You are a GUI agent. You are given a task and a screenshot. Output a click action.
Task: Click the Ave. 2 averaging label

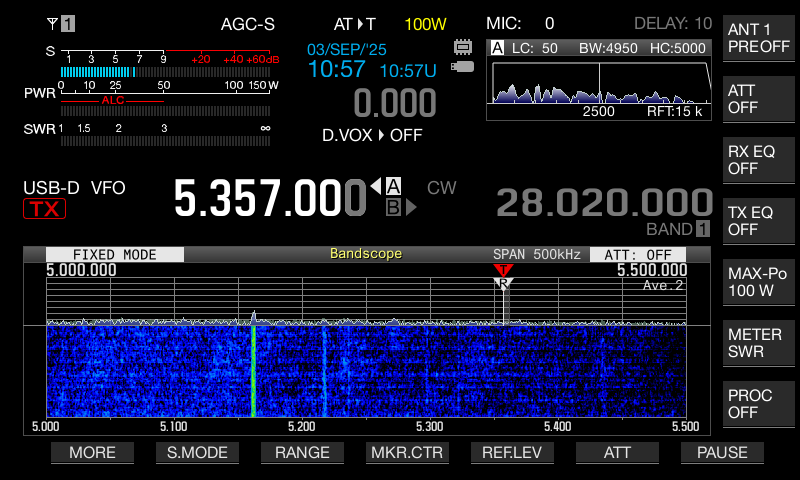(x=663, y=285)
